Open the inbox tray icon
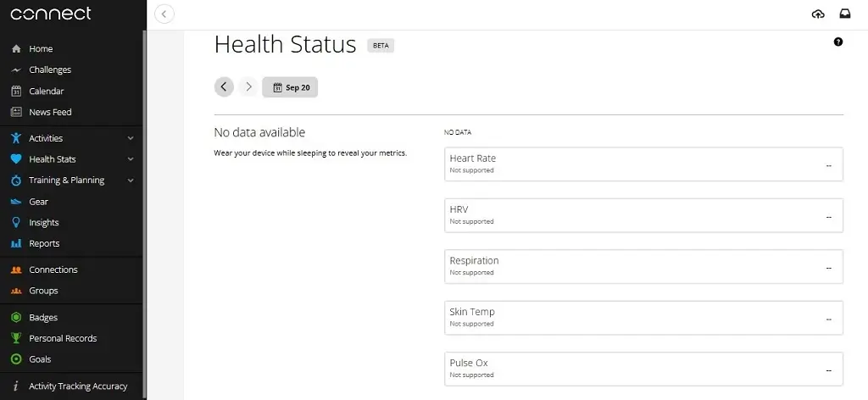This screenshot has width=868, height=400. [x=845, y=14]
